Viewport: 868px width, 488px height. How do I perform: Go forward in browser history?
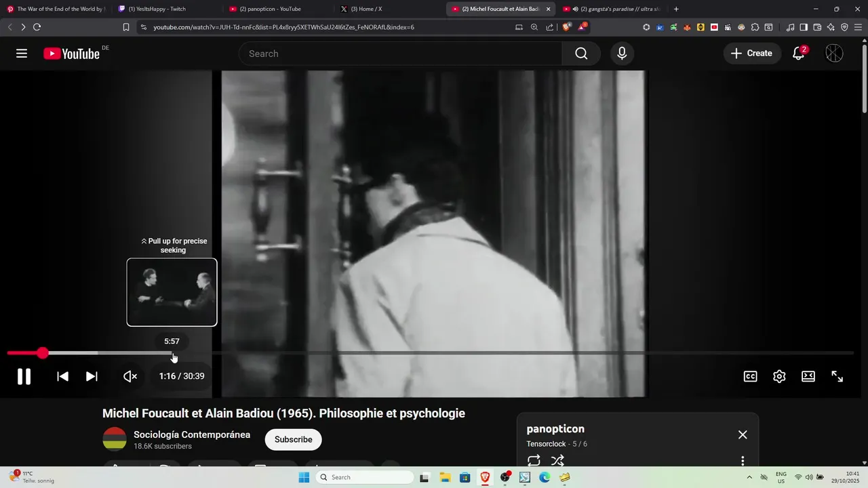[x=23, y=27]
